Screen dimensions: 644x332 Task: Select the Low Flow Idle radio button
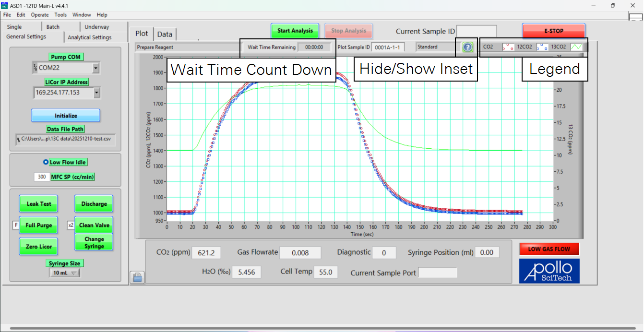(46, 162)
